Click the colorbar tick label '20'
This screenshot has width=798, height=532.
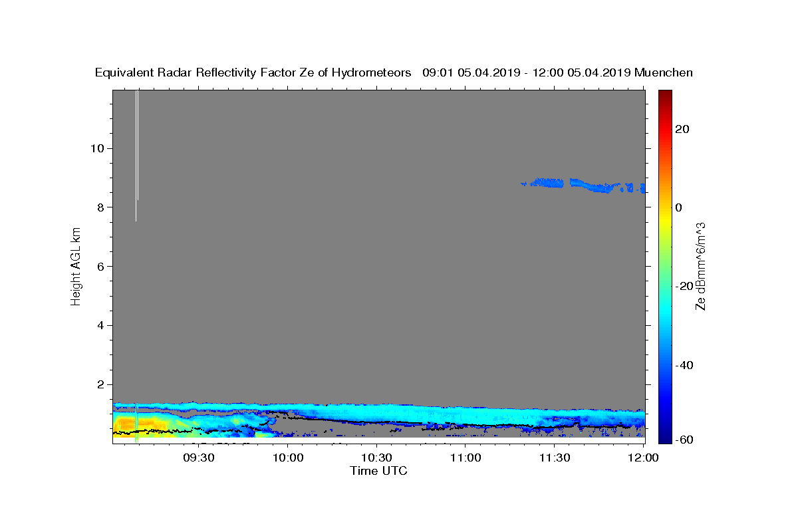(x=682, y=129)
